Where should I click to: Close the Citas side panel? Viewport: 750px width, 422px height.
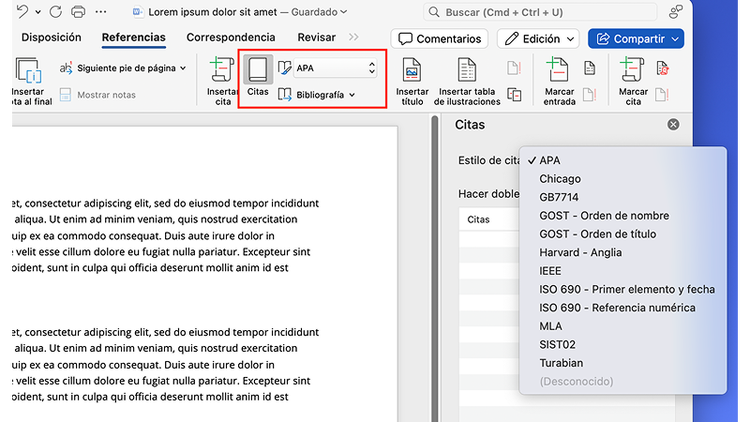coord(673,124)
